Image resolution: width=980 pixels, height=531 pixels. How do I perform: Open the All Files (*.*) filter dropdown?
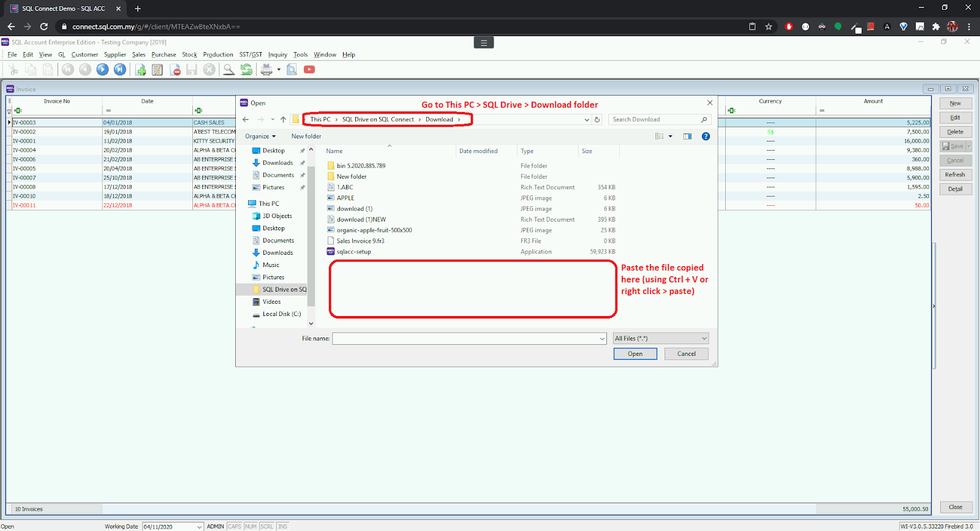pyautogui.click(x=661, y=339)
